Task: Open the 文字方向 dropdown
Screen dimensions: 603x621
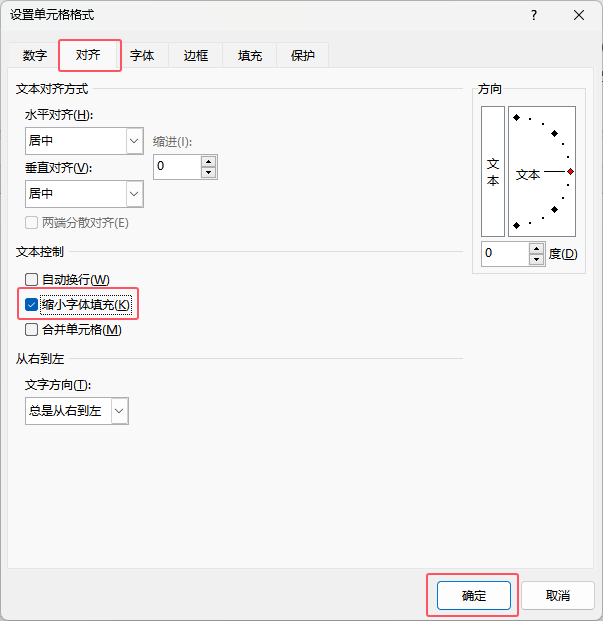Action: pos(119,410)
